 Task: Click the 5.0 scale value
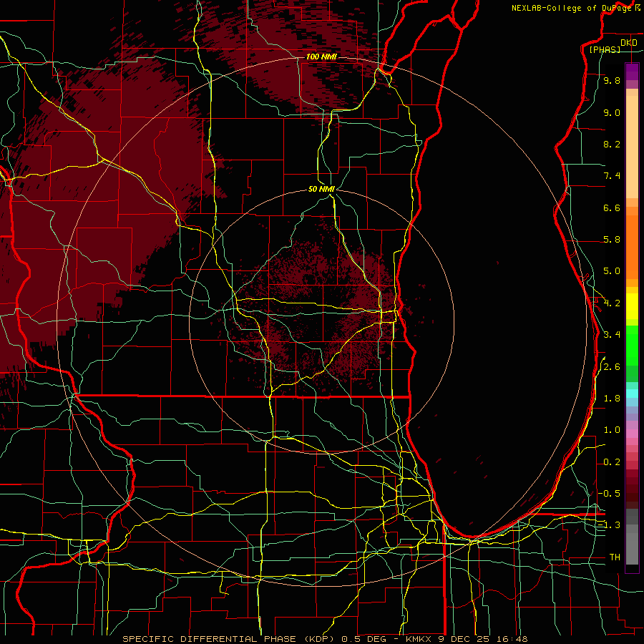(612, 271)
